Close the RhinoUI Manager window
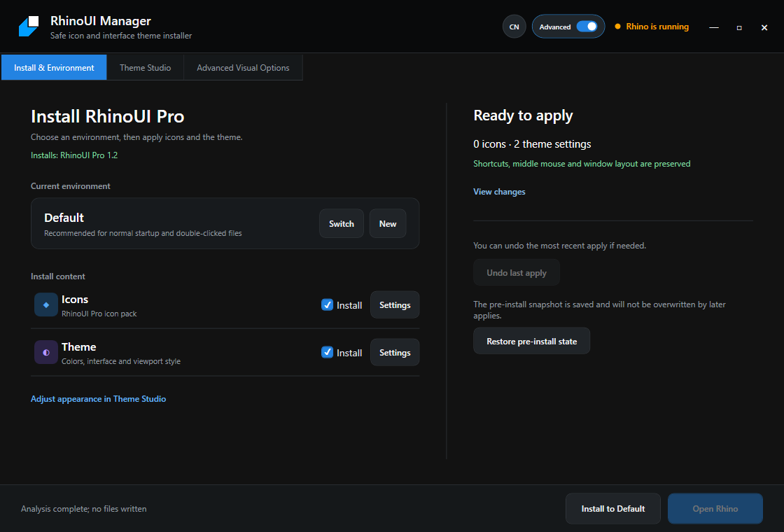Screen dimensions: 784x532 point(764,27)
